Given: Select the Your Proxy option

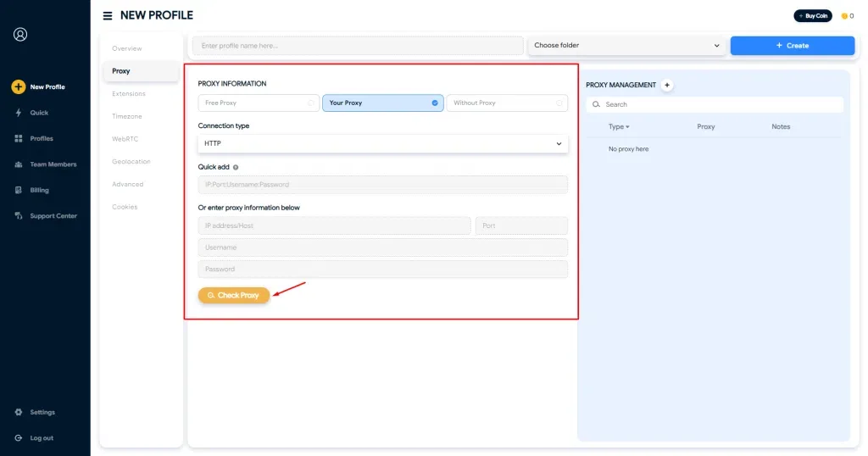Looking at the screenshot, I should coord(383,103).
